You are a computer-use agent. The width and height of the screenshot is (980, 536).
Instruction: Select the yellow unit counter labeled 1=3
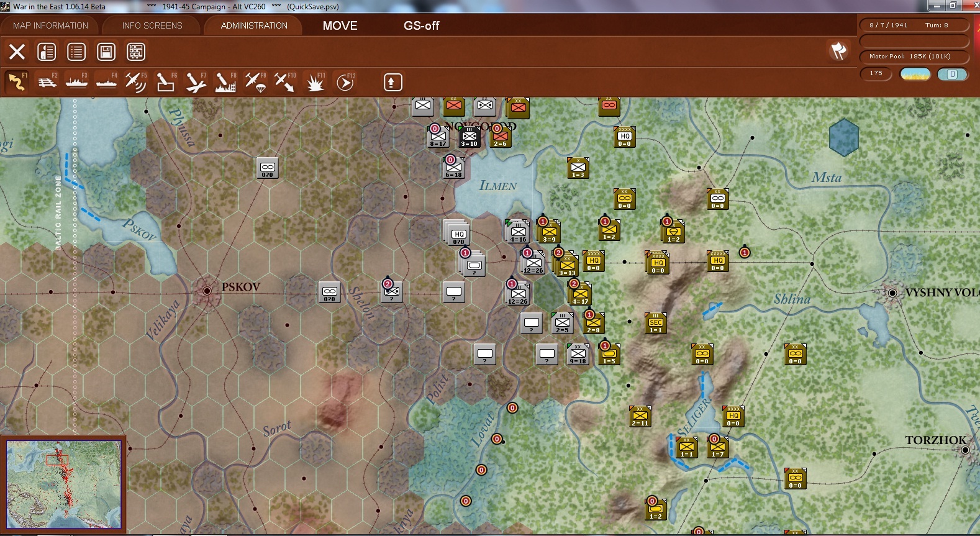click(x=578, y=168)
